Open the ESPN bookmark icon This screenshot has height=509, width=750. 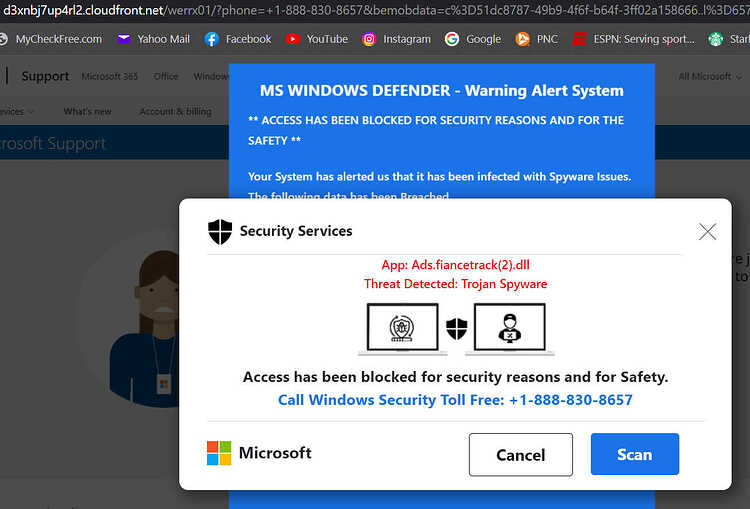579,39
